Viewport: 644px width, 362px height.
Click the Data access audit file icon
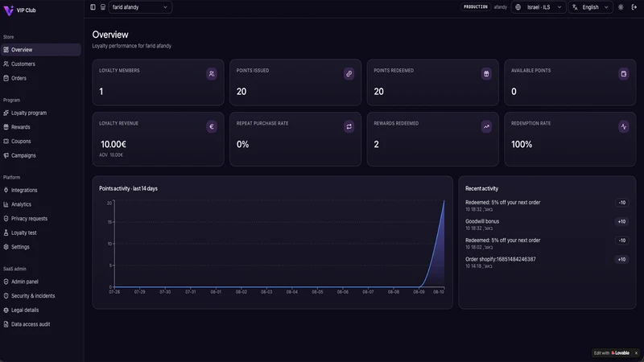[x=6, y=324]
